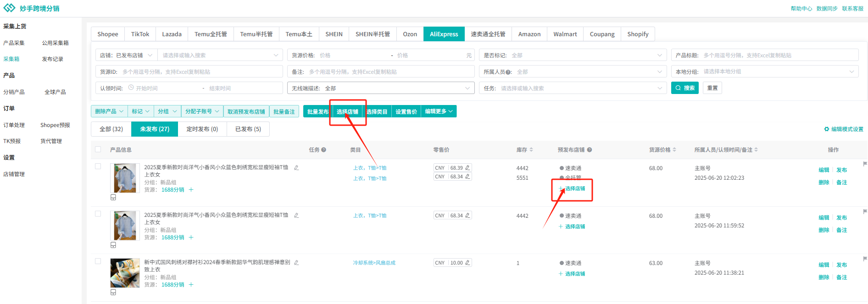Open the 所属人员 filter dropdown

(573, 72)
